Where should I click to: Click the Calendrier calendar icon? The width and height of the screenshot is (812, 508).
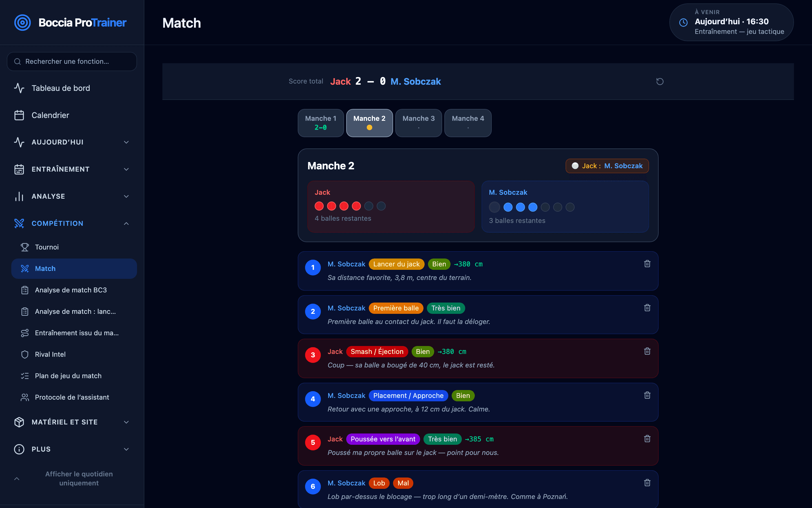19,115
